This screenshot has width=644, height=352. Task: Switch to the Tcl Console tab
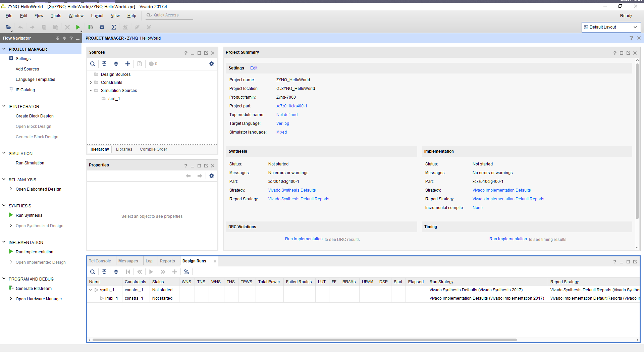[x=100, y=261]
